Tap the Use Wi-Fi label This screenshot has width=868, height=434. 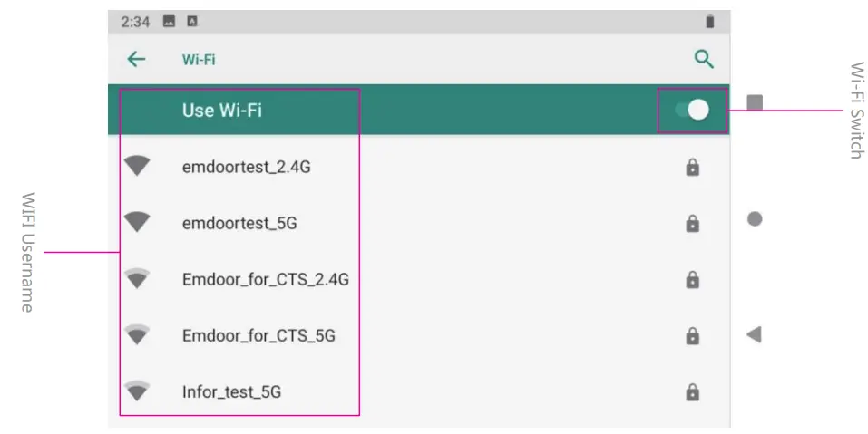(222, 111)
